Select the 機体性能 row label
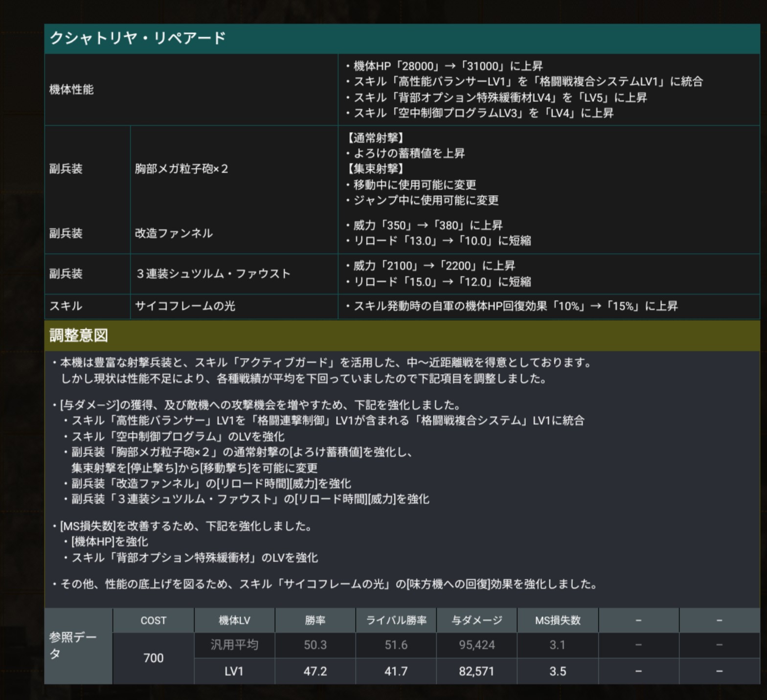This screenshot has height=700, width=767. pyautogui.click(x=71, y=90)
